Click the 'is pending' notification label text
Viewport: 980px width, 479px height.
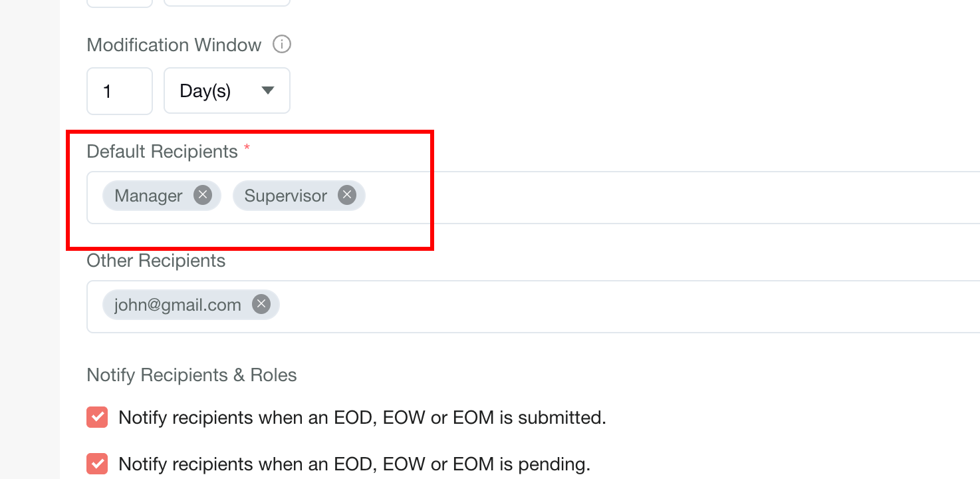tap(354, 464)
